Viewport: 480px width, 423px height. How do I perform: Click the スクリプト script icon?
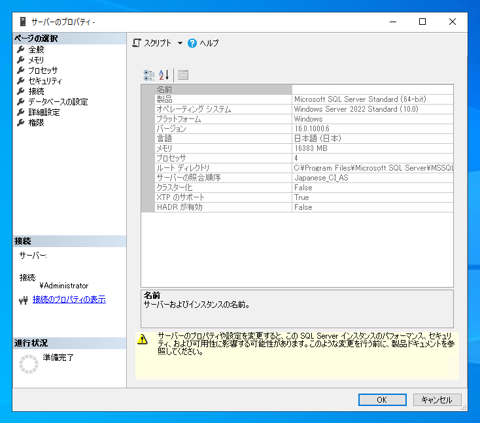point(137,43)
